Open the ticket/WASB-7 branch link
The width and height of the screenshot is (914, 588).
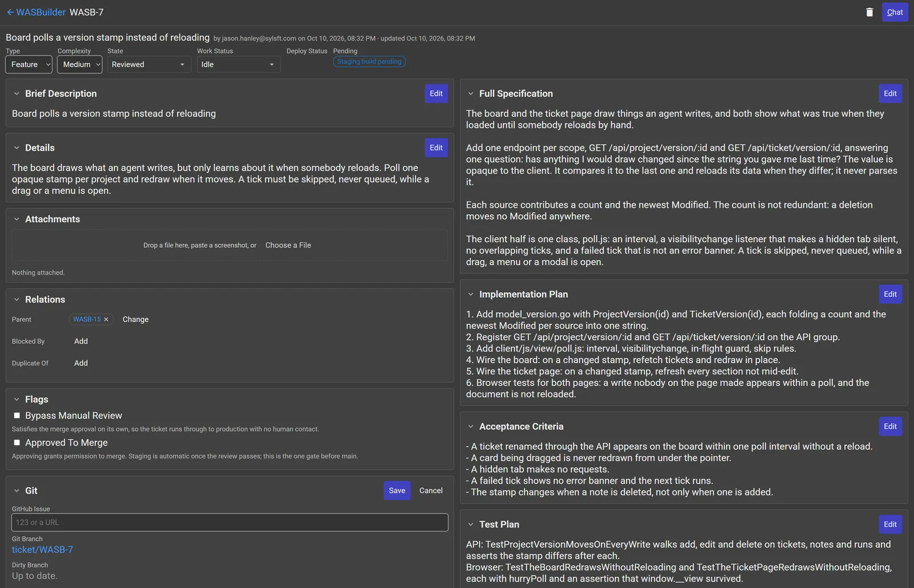(x=42, y=550)
